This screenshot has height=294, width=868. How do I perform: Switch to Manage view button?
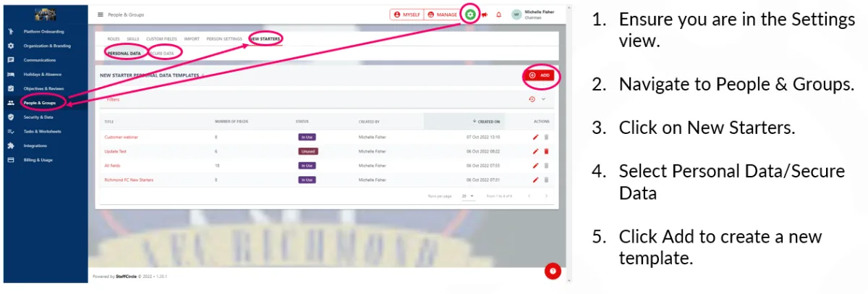click(442, 14)
